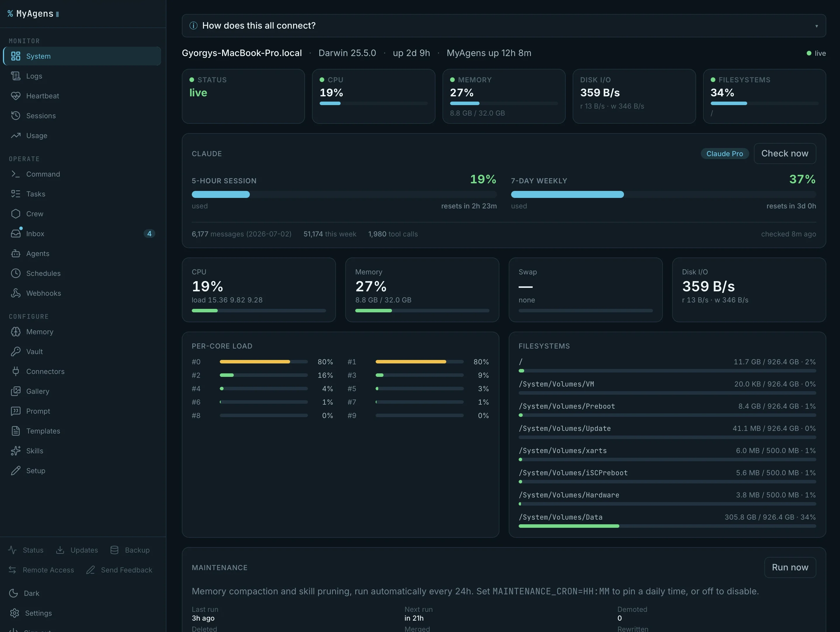The image size is (840, 632).
Task: Select the Templates menu label
Action: [x=43, y=431]
